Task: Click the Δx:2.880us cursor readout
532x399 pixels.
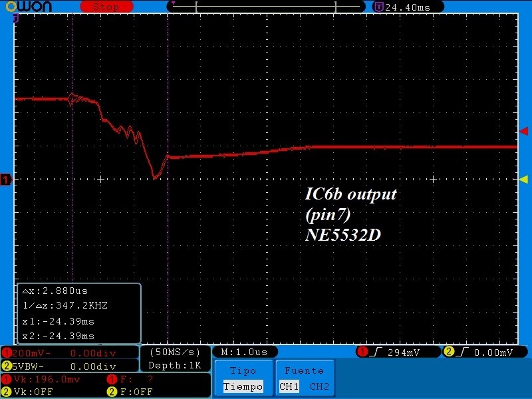Action: 55,291
